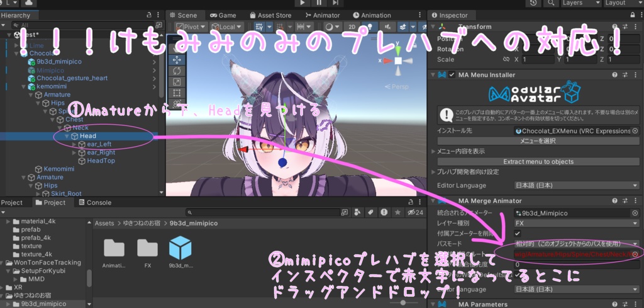The width and height of the screenshot is (644, 308).
Task: Switch to the Scene tab
Action: click(x=183, y=15)
